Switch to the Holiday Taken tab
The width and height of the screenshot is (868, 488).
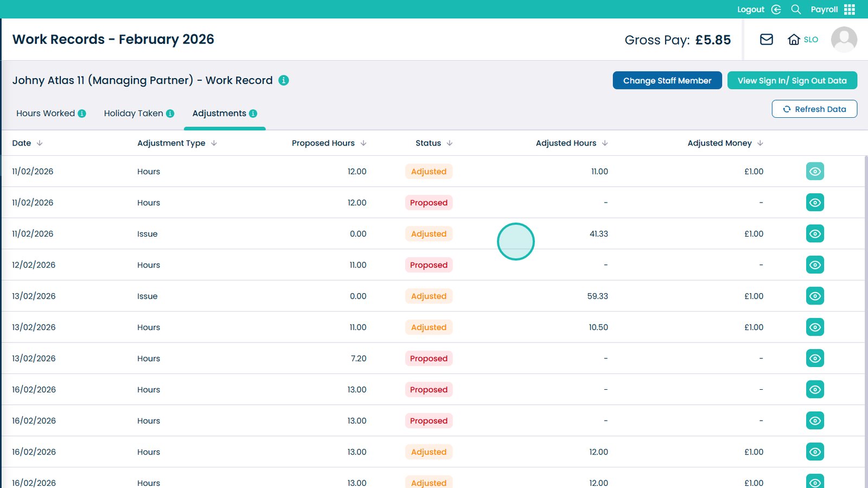coord(133,113)
